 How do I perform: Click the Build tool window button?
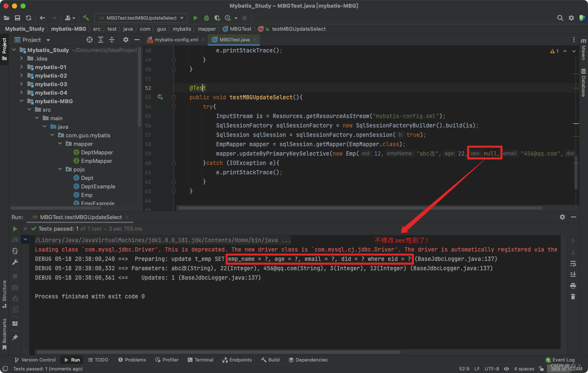coord(271,360)
